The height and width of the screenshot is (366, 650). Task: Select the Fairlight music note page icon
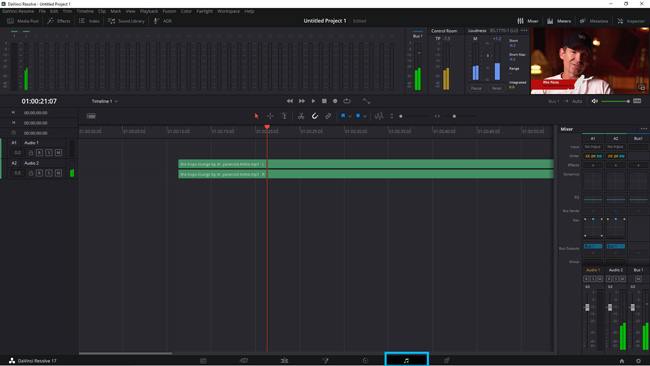point(406,361)
